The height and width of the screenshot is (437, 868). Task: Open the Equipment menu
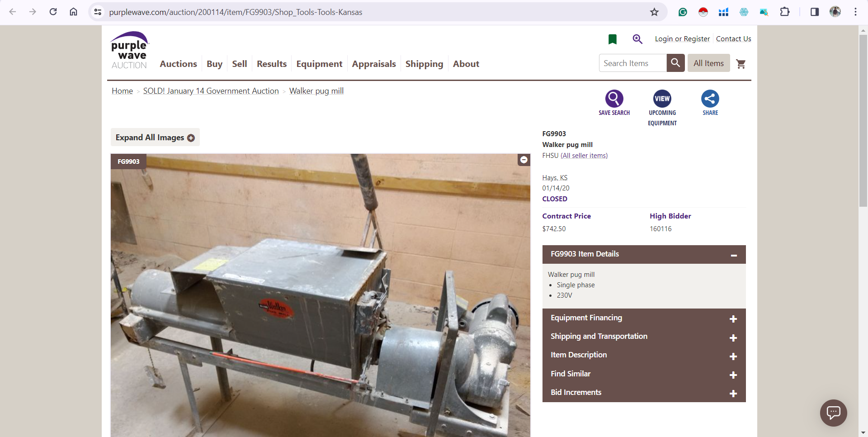click(319, 64)
